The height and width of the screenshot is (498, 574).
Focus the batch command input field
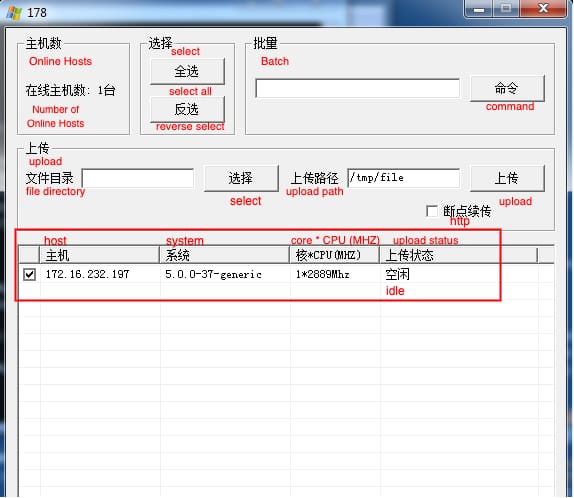[358, 88]
